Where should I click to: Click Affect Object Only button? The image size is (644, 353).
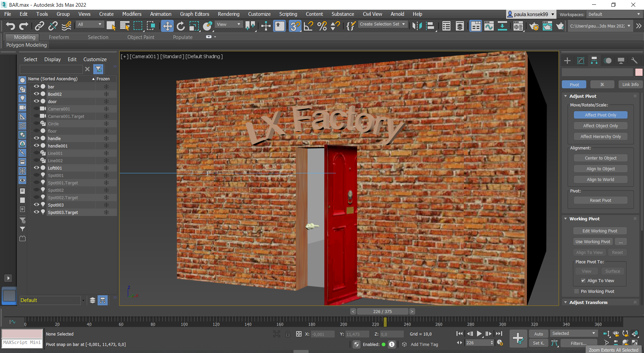pos(600,126)
